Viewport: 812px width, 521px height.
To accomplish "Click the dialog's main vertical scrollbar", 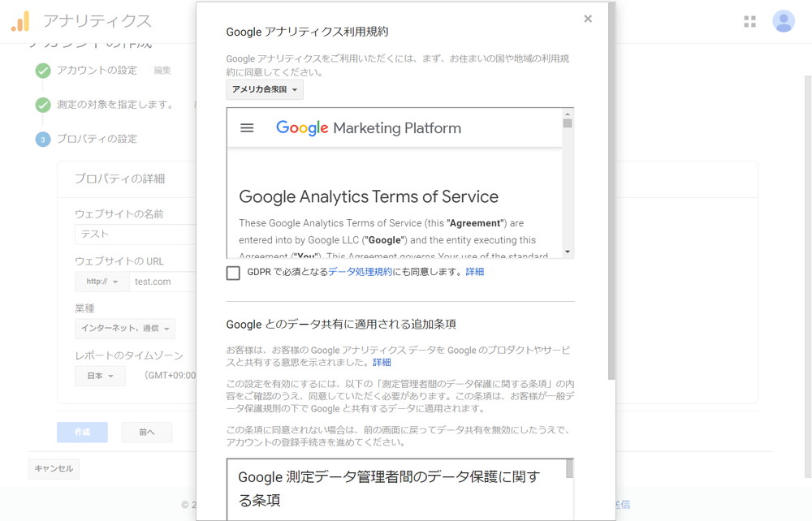I will pos(611,192).
